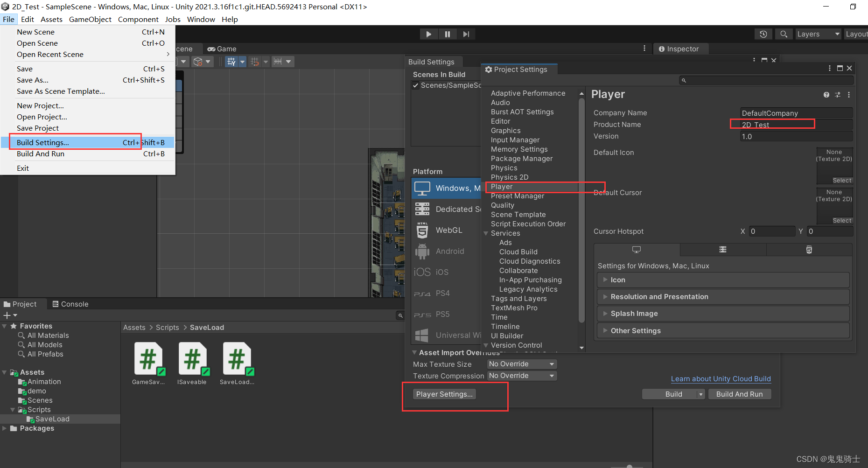Click the ruler snap icon in Scene toolbar
Viewport: 868px width, 468px height.
[278, 62]
